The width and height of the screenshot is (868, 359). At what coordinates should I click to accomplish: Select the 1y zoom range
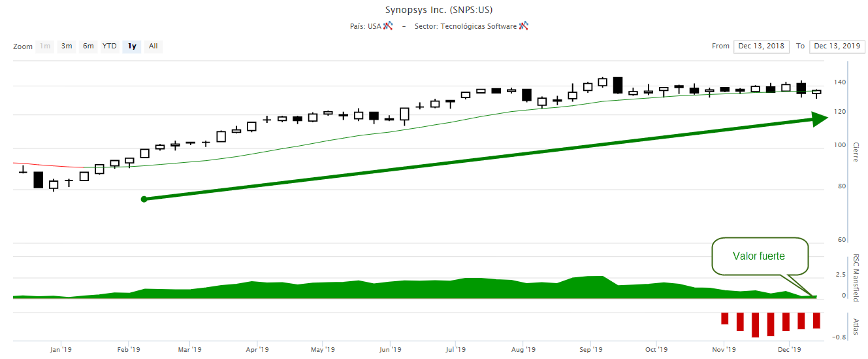coord(132,46)
